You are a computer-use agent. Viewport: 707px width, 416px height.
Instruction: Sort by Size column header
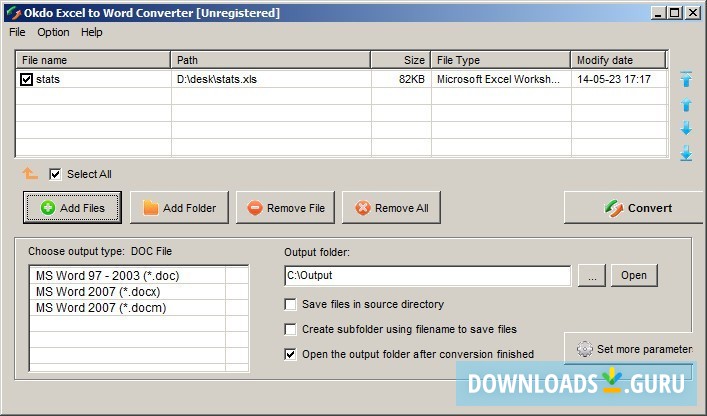pyautogui.click(x=401, y=60)
